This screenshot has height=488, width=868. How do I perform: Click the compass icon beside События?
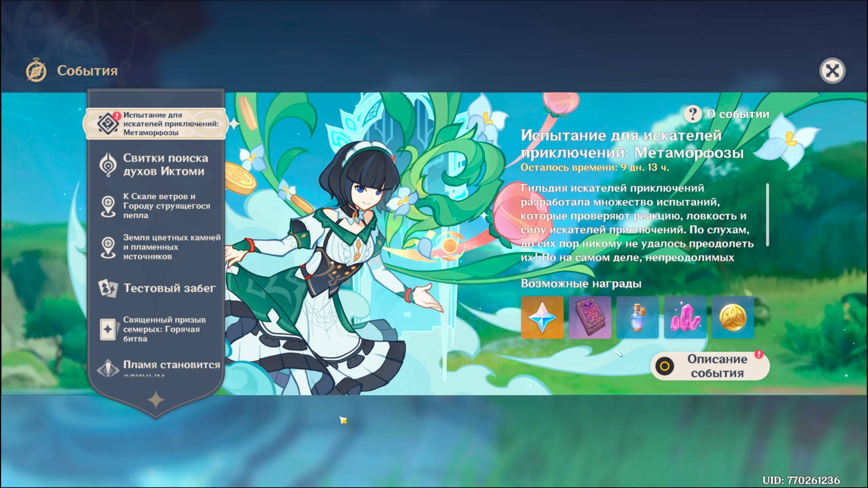(36, 70)
